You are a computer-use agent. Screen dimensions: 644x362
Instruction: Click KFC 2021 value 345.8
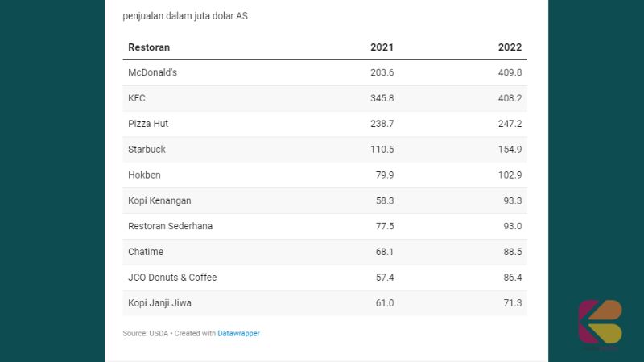pos(382,98)
